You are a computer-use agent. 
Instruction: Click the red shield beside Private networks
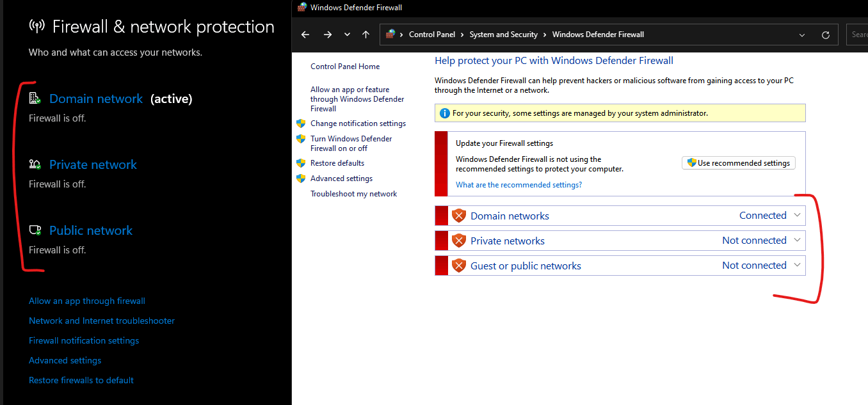click(x=458, y=241)
